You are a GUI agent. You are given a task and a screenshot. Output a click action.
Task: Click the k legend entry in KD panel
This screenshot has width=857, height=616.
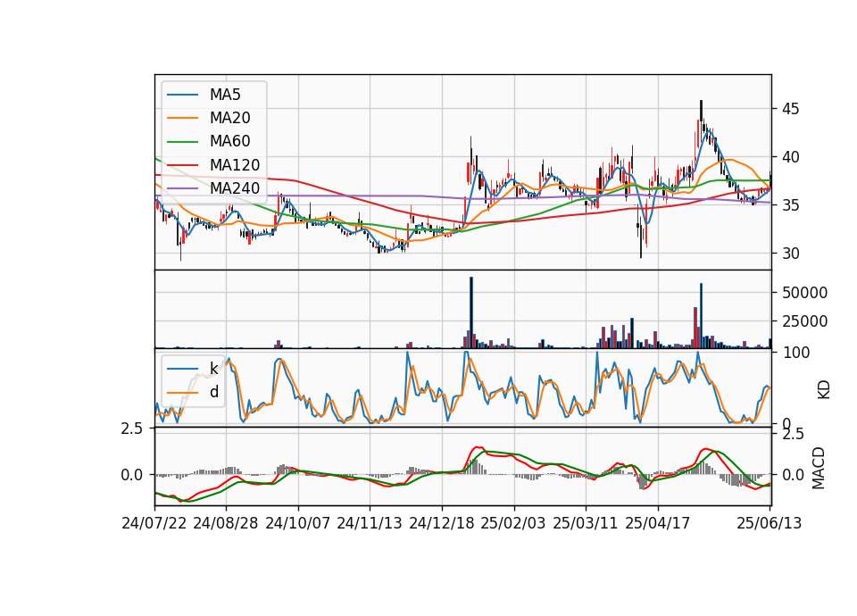point(193,369)
